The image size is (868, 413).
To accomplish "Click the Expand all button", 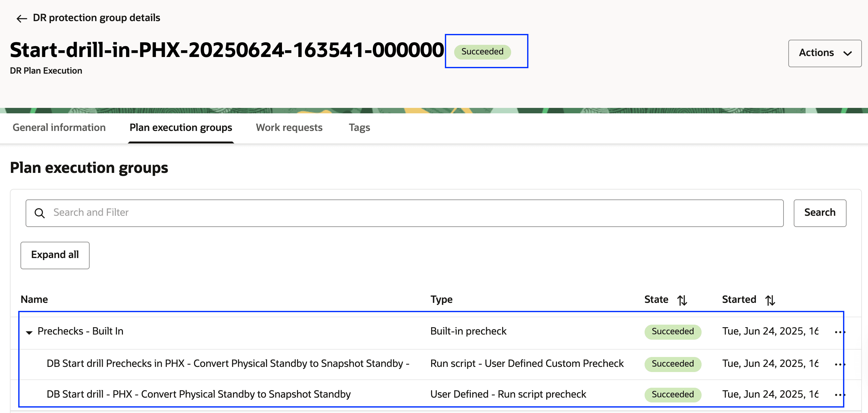I will click(x=55, y=255).
